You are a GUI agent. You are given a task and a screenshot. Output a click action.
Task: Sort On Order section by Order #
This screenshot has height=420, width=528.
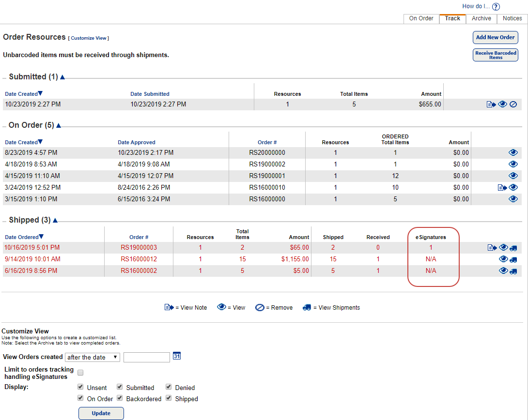pos(267,143)
